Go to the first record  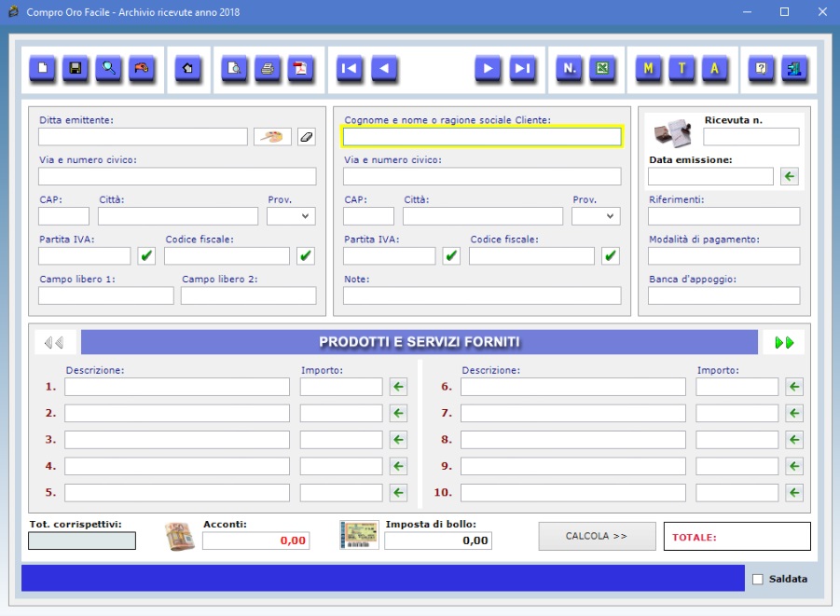coord(350,69)
